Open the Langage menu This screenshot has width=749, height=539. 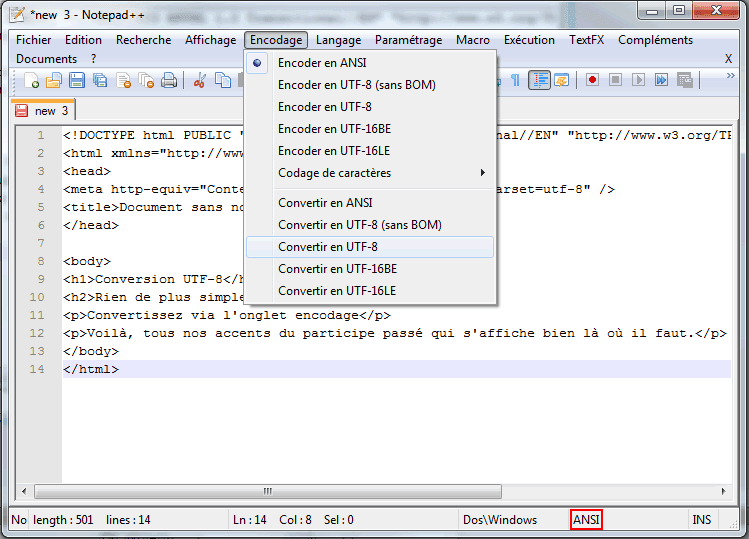click(x=338, y=40)
